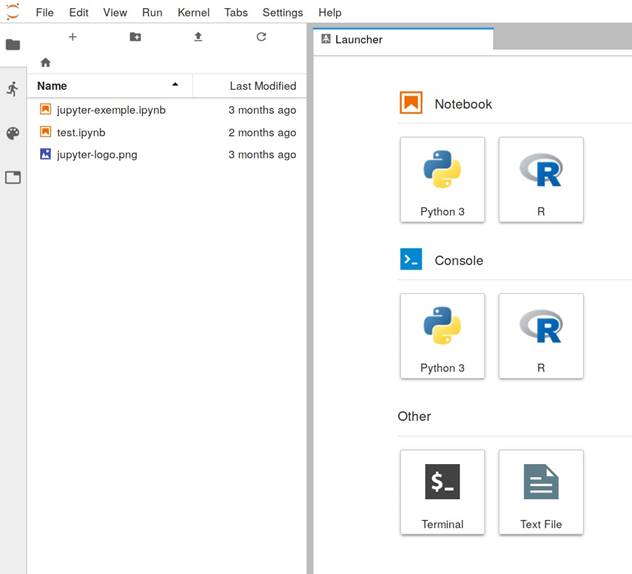Select the jupyter-logo.png file
Viewport: 632px width, 574px height.
[x=97, y=155]
